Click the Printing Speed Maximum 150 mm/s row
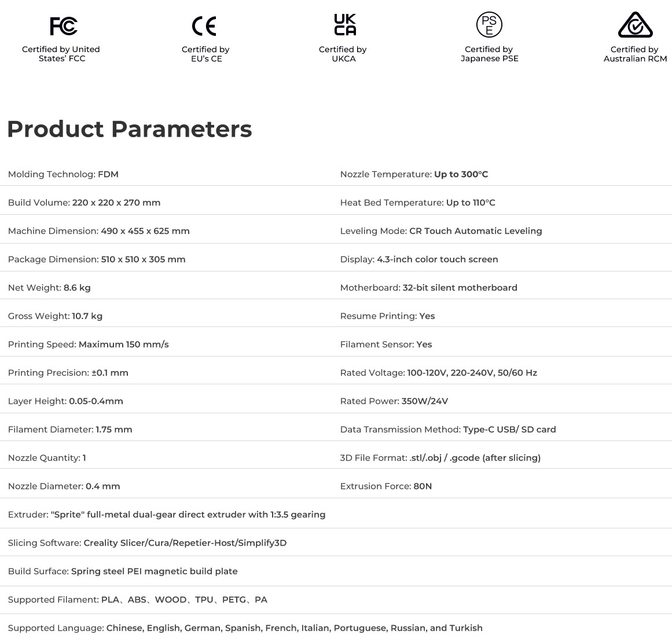This screenshot has height=643, width=672. 89,344
